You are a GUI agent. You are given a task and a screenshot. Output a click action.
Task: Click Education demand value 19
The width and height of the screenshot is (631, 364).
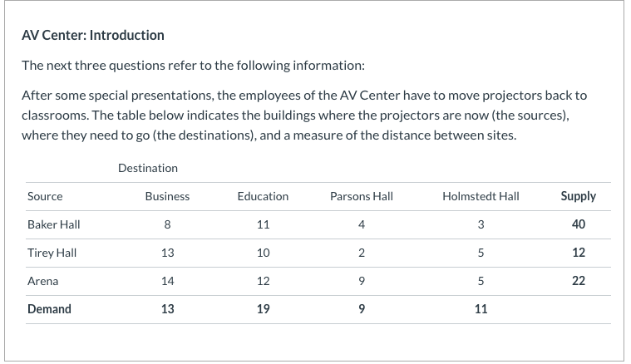263,309
